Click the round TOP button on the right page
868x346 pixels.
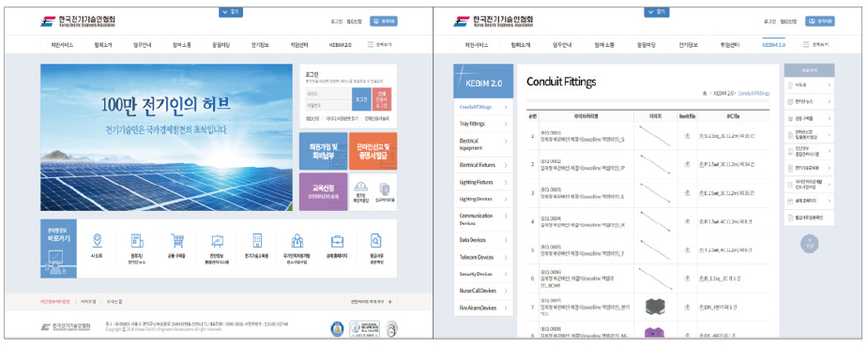pos(809,244)
